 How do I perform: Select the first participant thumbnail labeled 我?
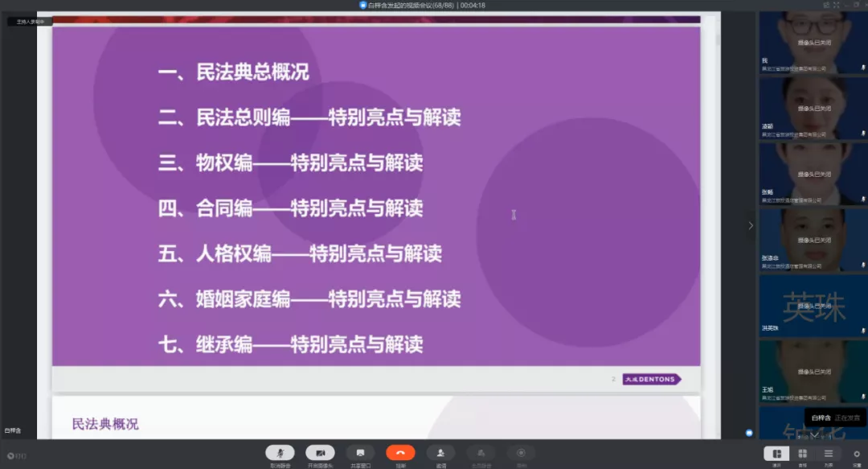[813, 42]
